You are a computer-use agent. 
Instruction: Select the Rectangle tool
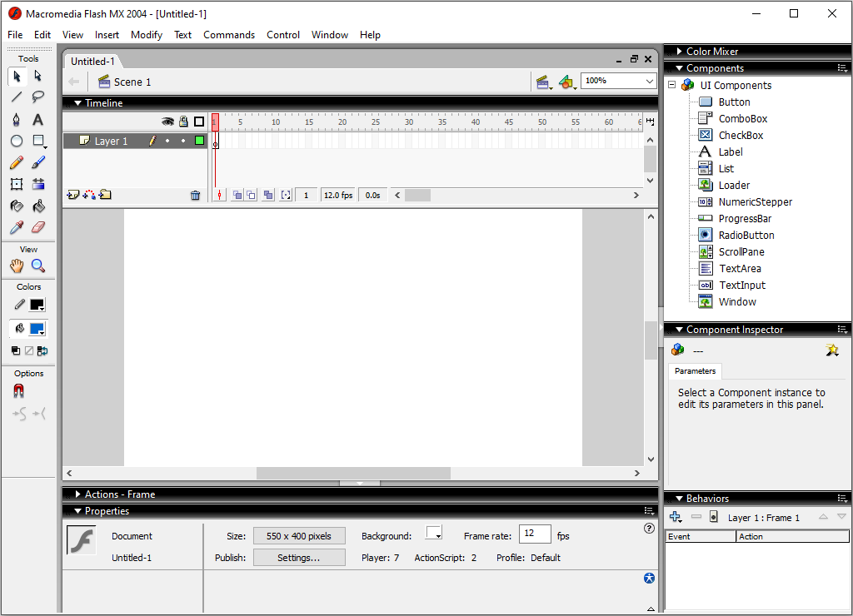(38, 141)
